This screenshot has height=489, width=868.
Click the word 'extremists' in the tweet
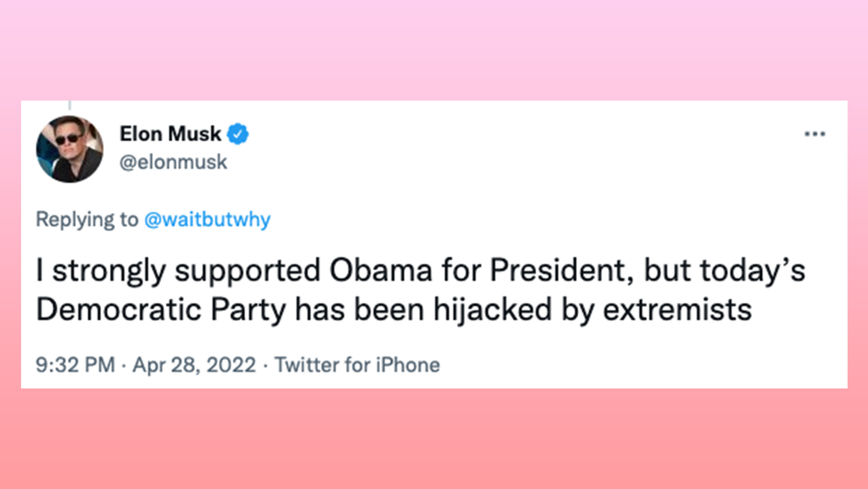pos(677,310)
